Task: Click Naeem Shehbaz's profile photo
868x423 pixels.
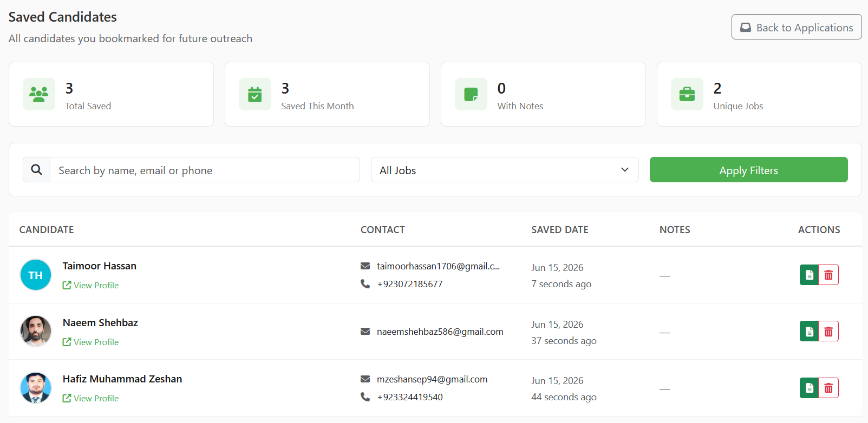Action: tap(36, 331)
